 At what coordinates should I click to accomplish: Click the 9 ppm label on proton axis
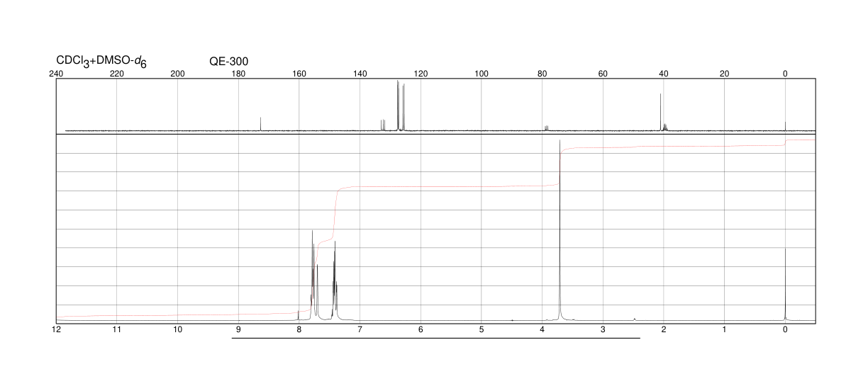(x=238, y=330)
